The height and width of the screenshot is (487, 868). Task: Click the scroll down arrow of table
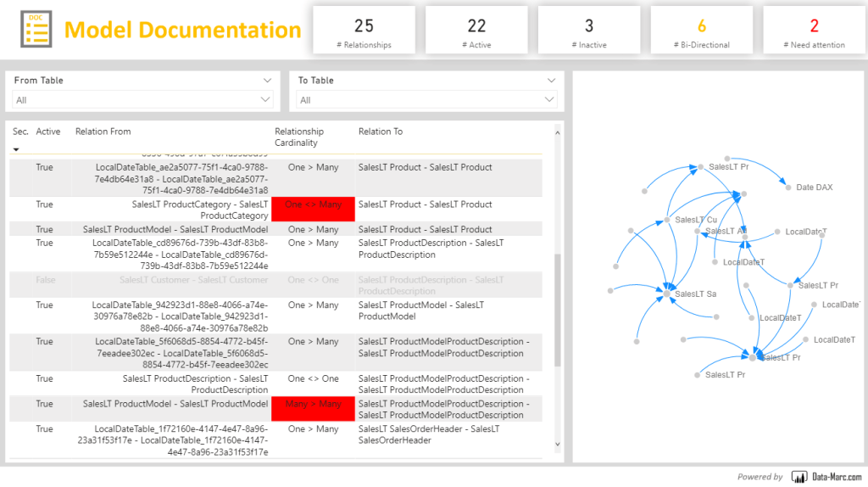tap(557, 444)
